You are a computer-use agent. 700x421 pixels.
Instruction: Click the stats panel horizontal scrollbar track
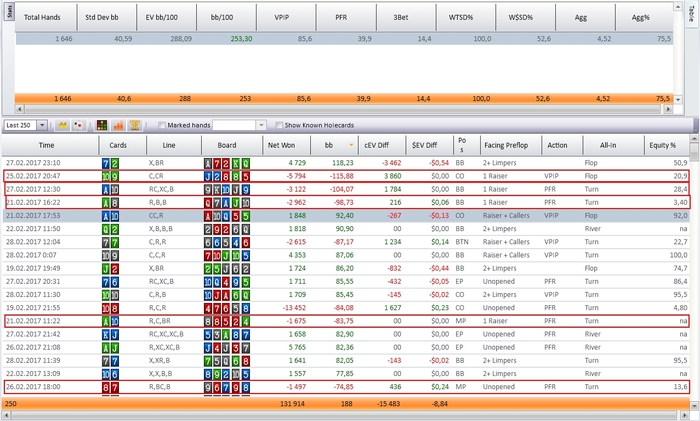click(x=343, y=109)
